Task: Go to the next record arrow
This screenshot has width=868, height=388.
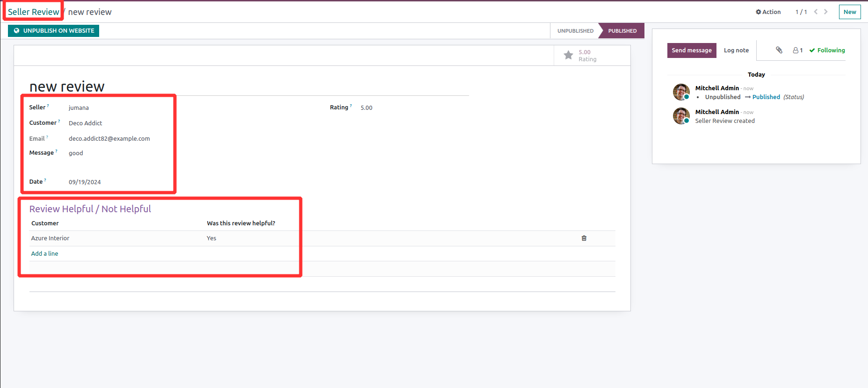Action: pyautogui.click(x=826, y=12)
